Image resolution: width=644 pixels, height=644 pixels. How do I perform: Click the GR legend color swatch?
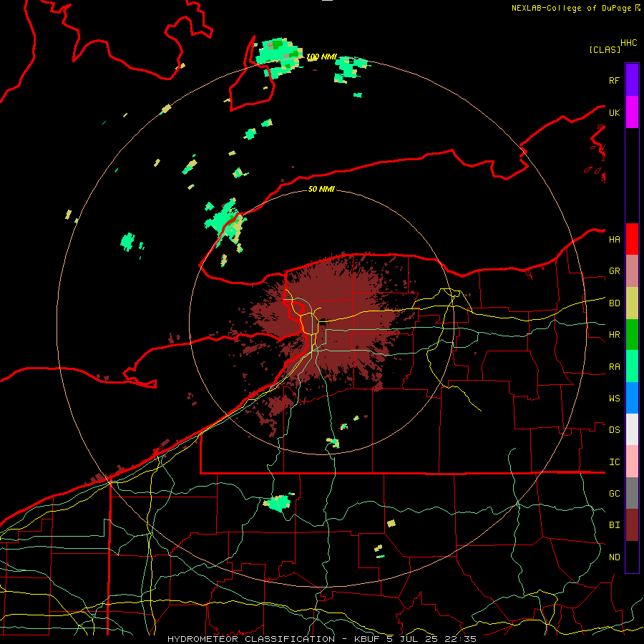[632, 271]
